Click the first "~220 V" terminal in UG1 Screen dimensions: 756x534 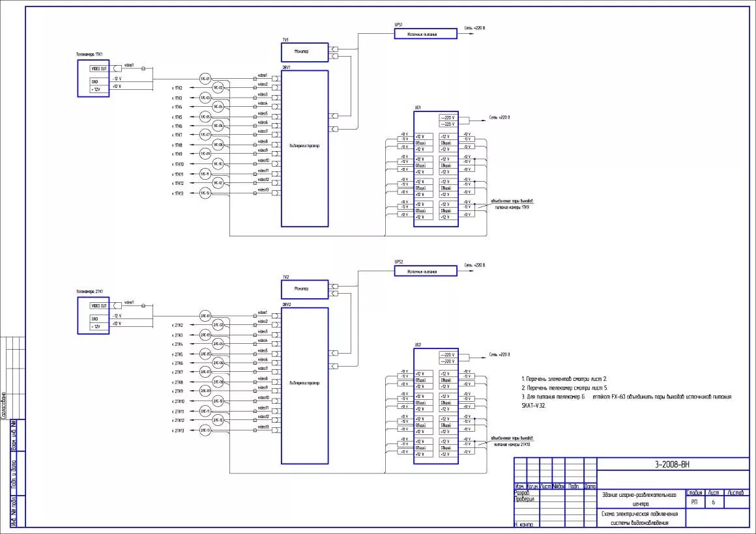point(448,118)
